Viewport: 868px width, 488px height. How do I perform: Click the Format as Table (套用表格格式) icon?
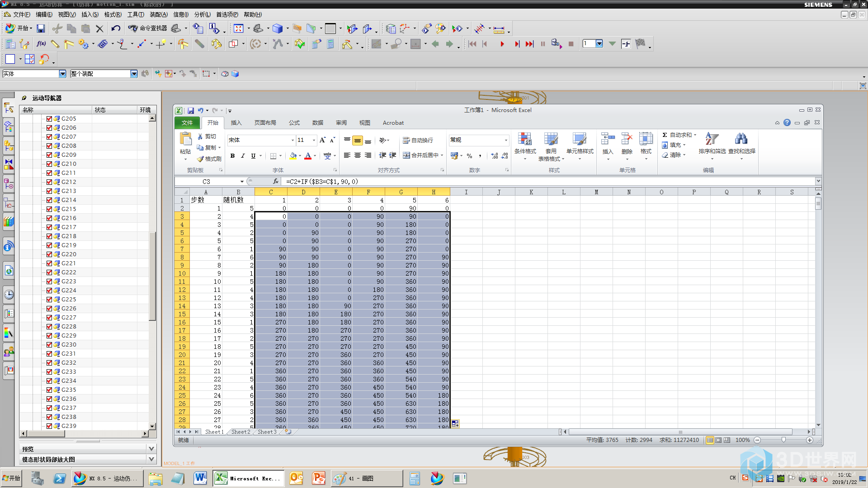click(x=551, y=139)
